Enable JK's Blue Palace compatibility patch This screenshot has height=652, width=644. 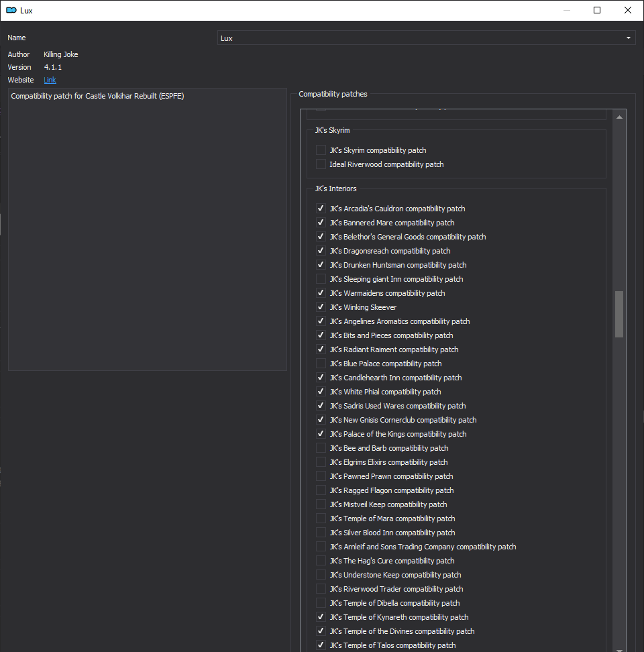321,364
